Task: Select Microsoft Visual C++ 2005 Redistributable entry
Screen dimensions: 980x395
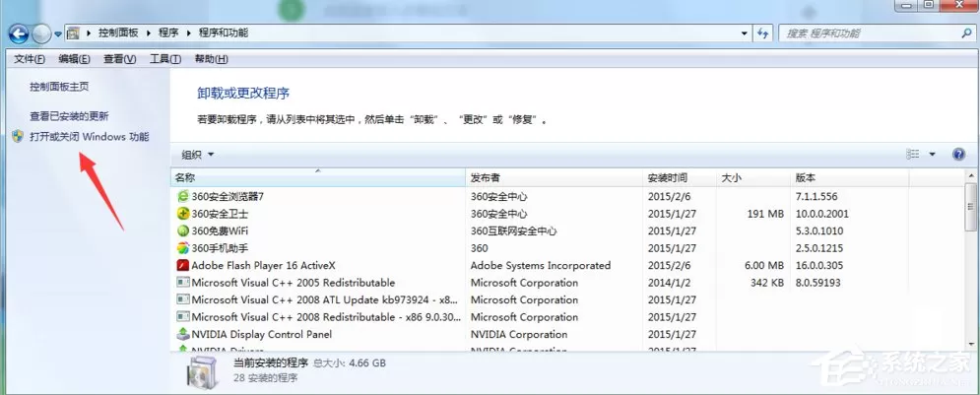Action: click(294, 283)
